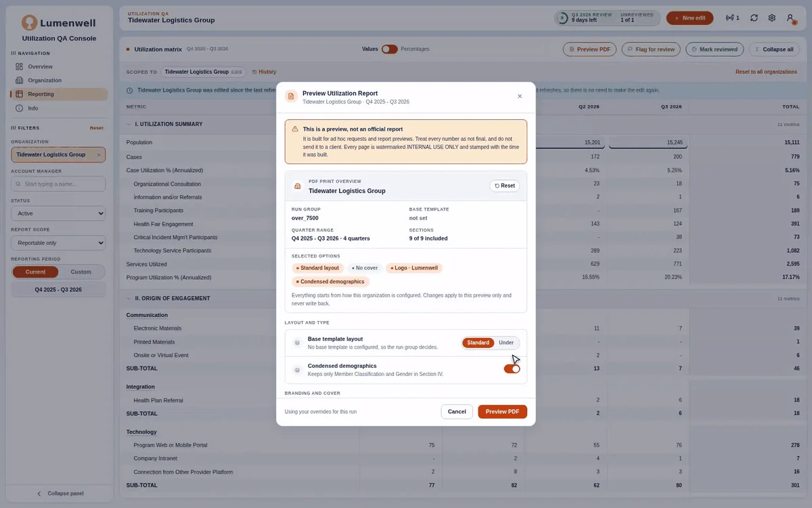Click the Unreviewed 1 of 1 indicator
812x508 pixels.
coord(636,18)
